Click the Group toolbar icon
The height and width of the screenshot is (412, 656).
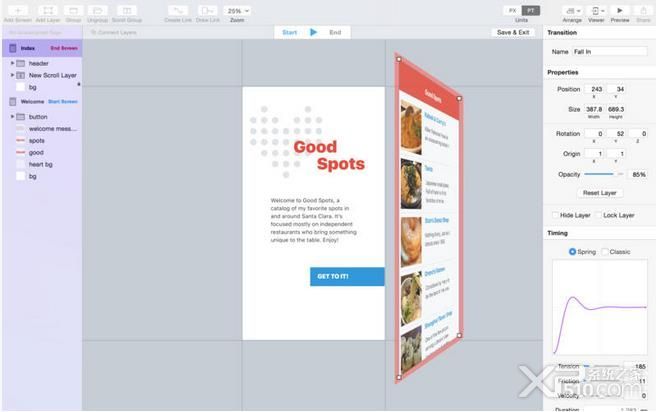point(73,10)
